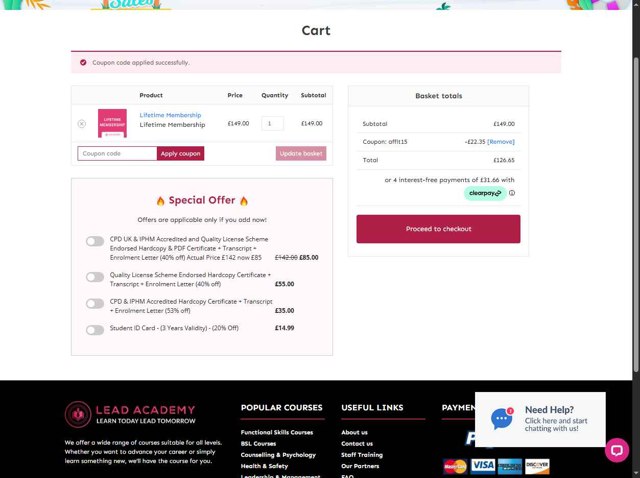Image resolution: width=640 pixels, height=478 pixels.
Task: Remove the offlt15 coupon
Action: [501, 142]
